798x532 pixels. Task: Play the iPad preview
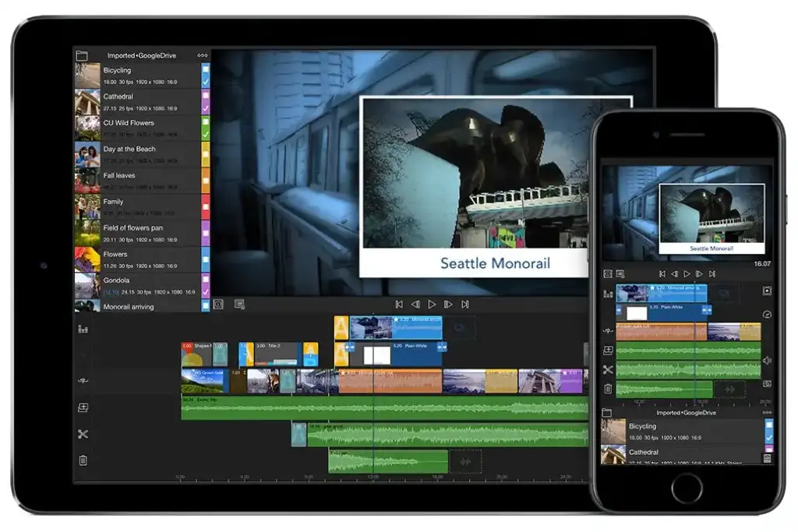pos(432,304)
